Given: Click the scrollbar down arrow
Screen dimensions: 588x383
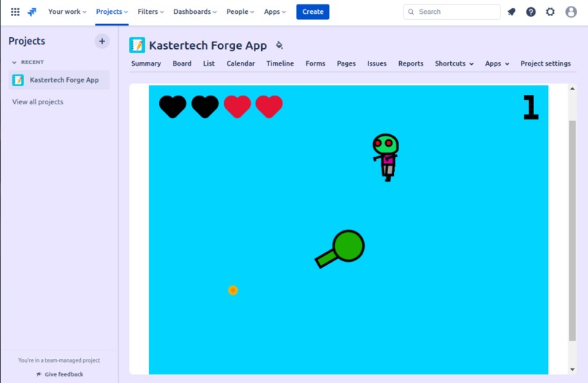Looking at the screenshot, I should tap(572, 369).
